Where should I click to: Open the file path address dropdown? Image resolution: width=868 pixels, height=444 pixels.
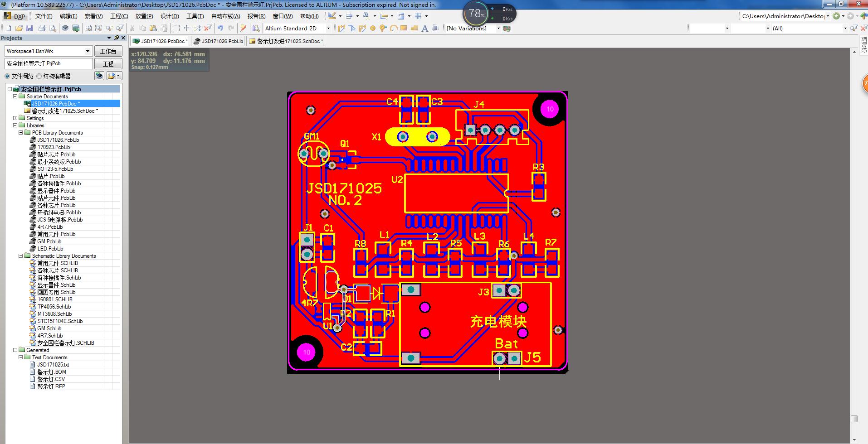click(828, 16)
